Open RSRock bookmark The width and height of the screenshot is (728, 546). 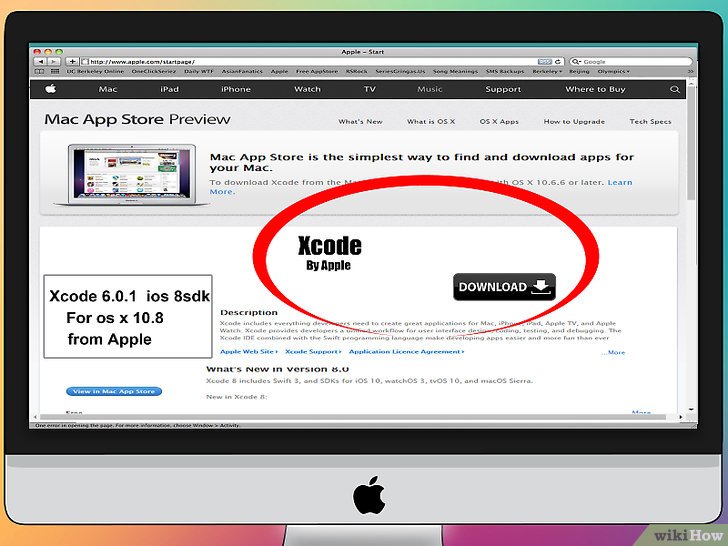pyautogui.click(x=357, y=72)
